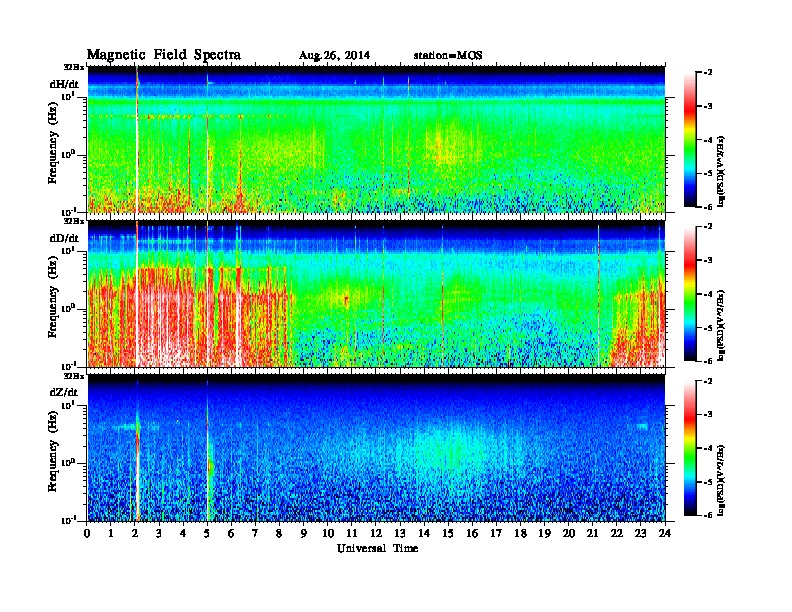Click hour "1" on the Universal Time axis
This screenshot has width=792, height=612.
pos(111,533)
